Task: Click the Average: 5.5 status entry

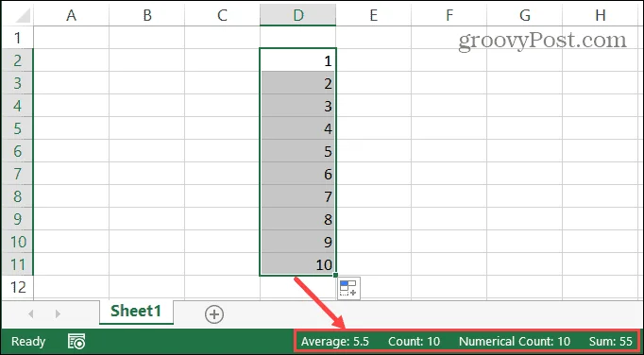Action: click(x=334, y=342)
